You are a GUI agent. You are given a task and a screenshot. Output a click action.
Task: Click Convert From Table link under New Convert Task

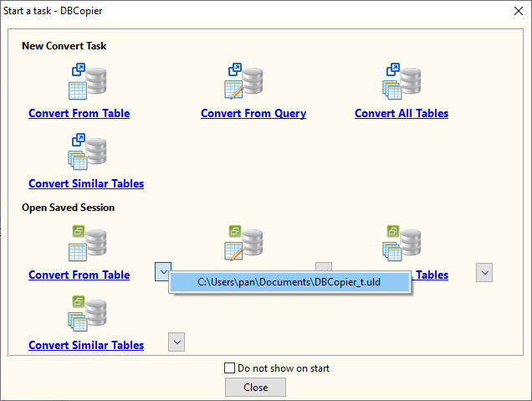79,113
